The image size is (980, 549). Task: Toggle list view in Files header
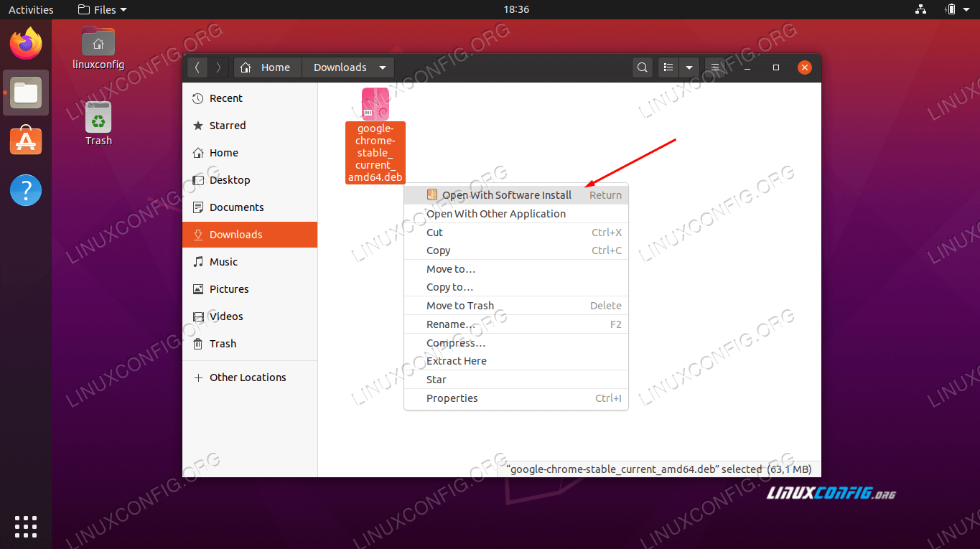pyautogui.click(x=668, y=67)
